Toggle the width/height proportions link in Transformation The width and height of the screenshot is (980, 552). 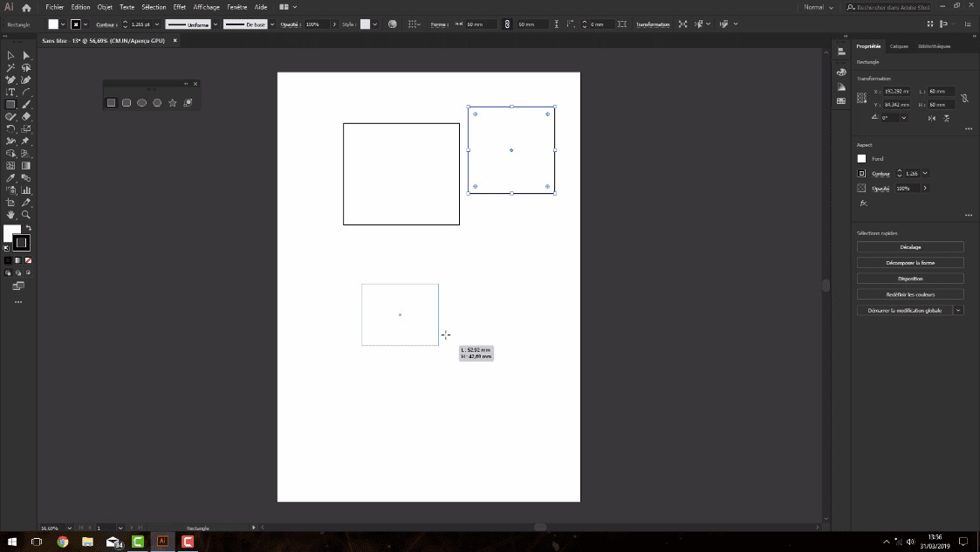[963, 99]
